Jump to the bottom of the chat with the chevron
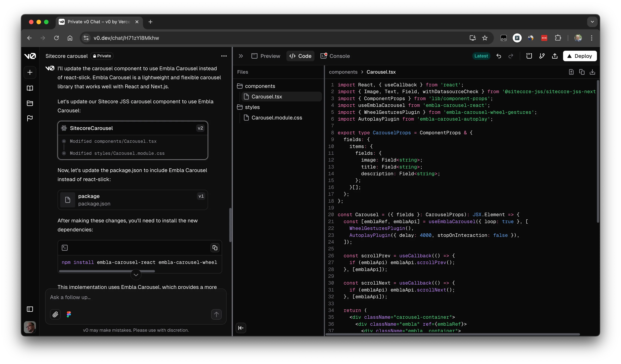 136,275
